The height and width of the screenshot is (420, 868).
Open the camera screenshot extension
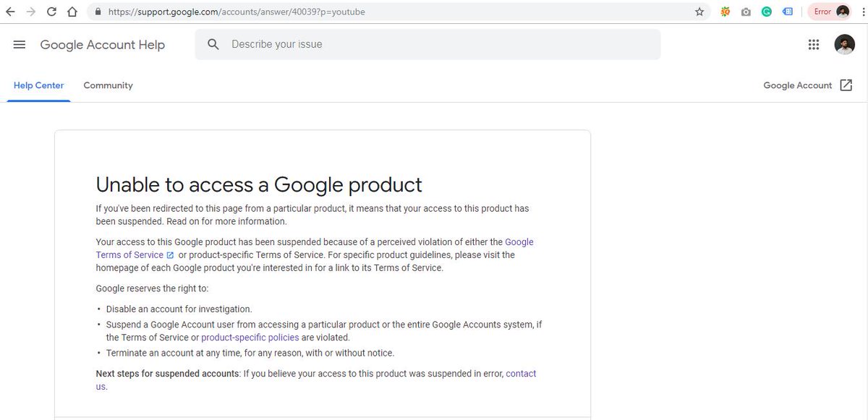tap(746, 12)
